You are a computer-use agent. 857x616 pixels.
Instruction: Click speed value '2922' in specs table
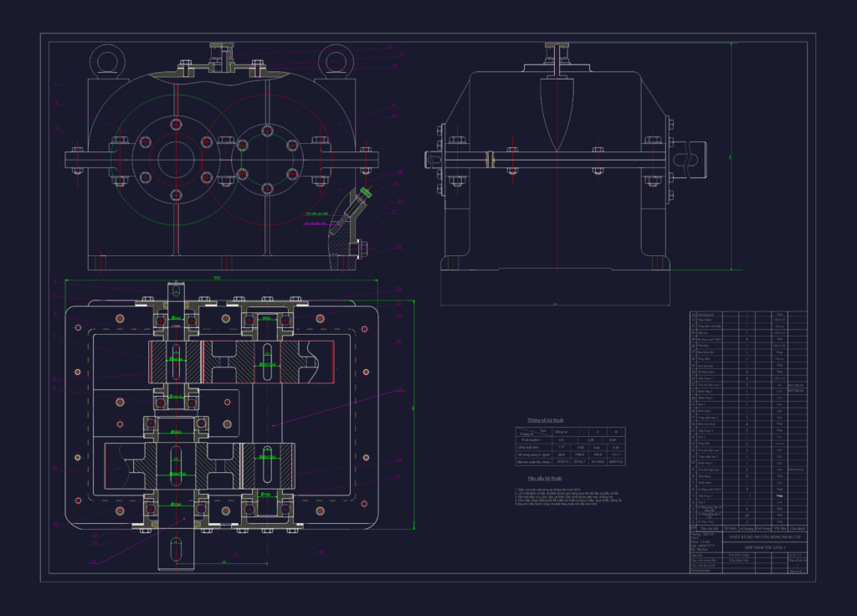(x=561, y=454)
